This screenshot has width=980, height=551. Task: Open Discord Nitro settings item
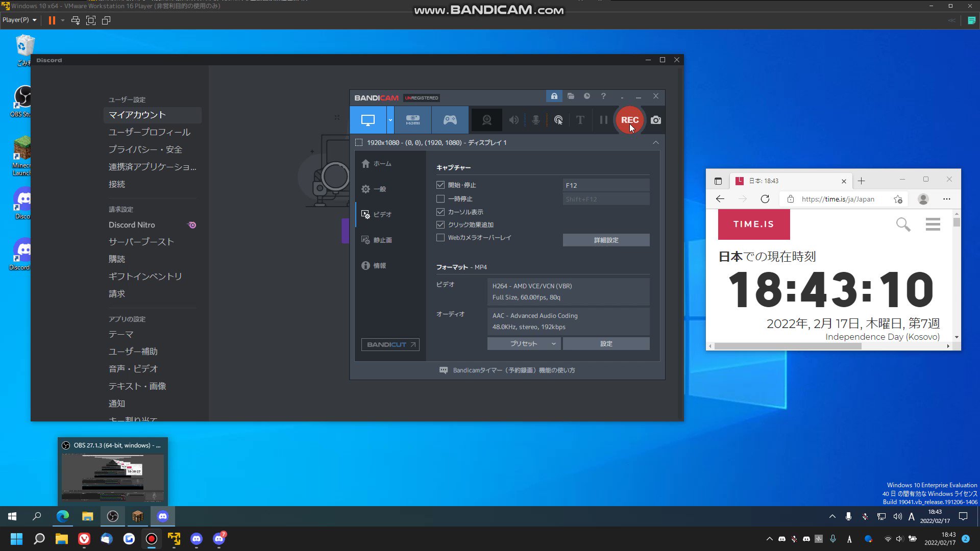(152, 225)
